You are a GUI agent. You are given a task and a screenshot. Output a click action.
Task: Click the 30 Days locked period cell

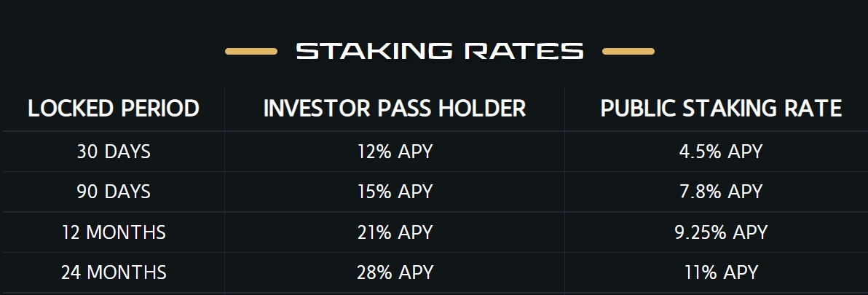pos(114,152)
